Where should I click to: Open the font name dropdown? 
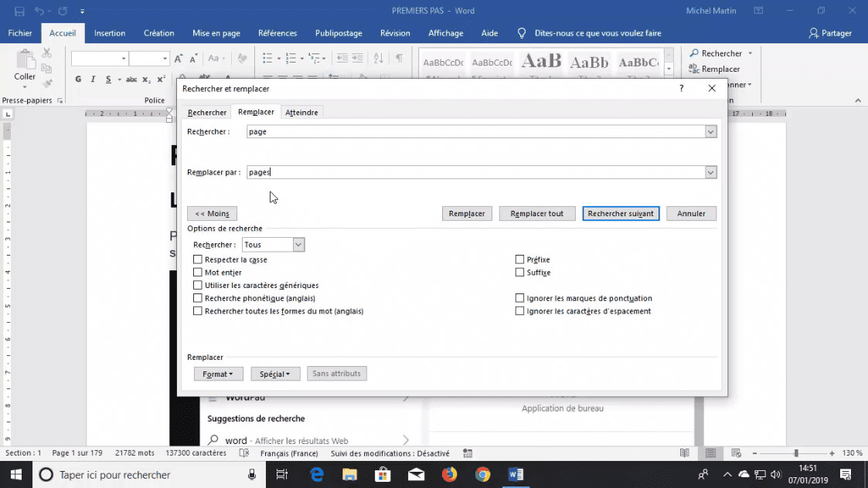124,58
